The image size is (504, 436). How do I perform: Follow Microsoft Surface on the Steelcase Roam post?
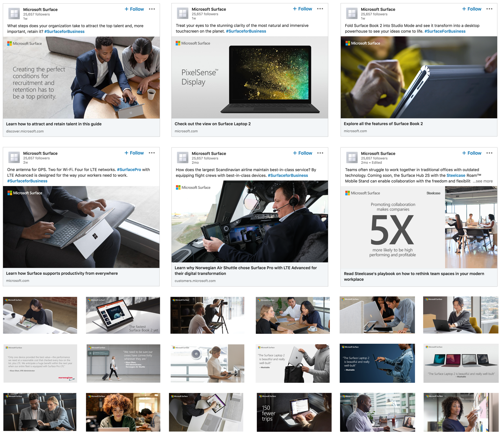pyautogui.click(x=472, y=153)
